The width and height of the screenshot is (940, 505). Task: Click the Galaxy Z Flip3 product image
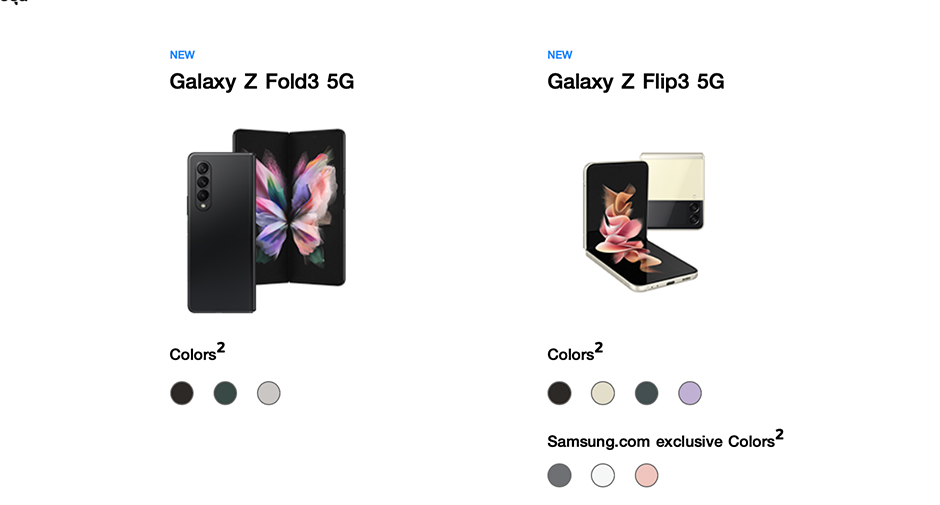[x=644, y=222]
